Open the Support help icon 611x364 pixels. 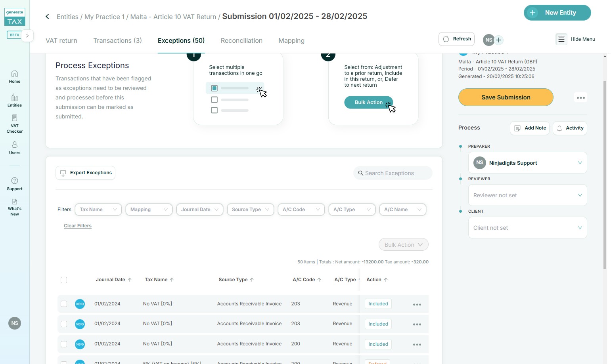[x=15, y=184]
